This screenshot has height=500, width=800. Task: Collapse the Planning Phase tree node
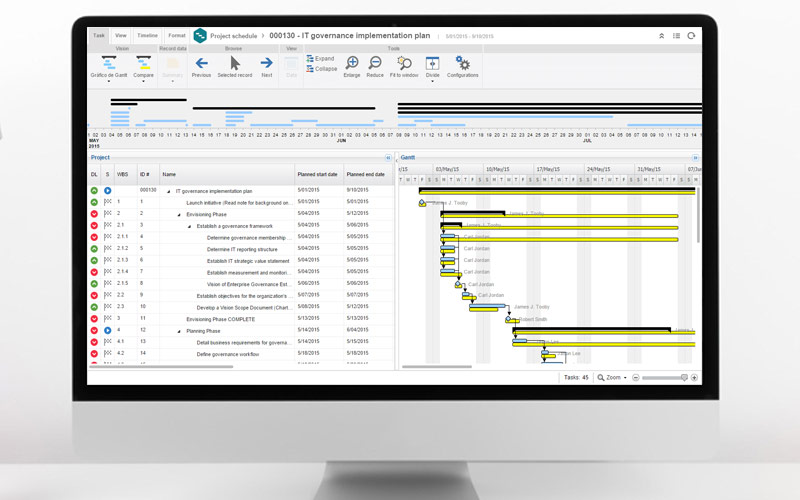(x=180, y=330)
